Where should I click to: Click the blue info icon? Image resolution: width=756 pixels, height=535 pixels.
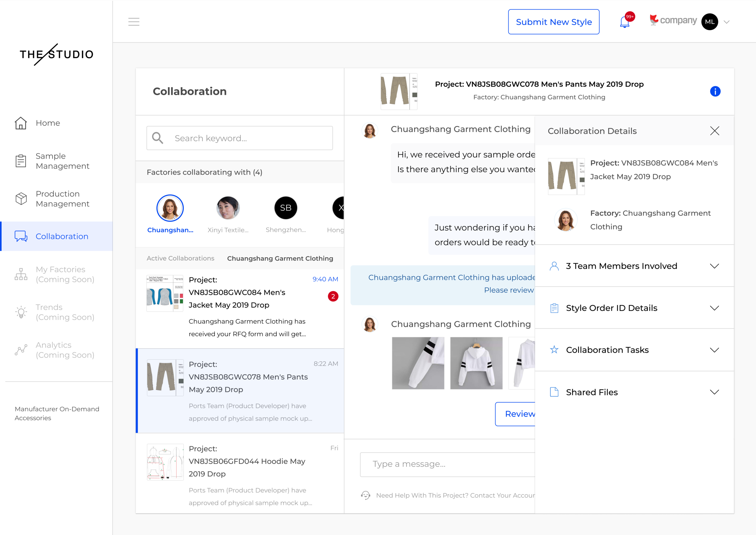(715, 91)
